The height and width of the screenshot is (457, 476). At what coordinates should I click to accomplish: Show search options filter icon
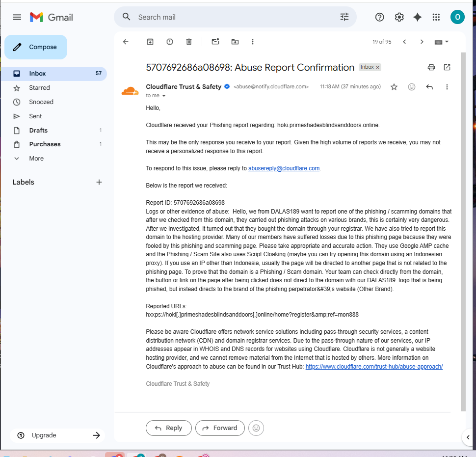coord(344,17)
